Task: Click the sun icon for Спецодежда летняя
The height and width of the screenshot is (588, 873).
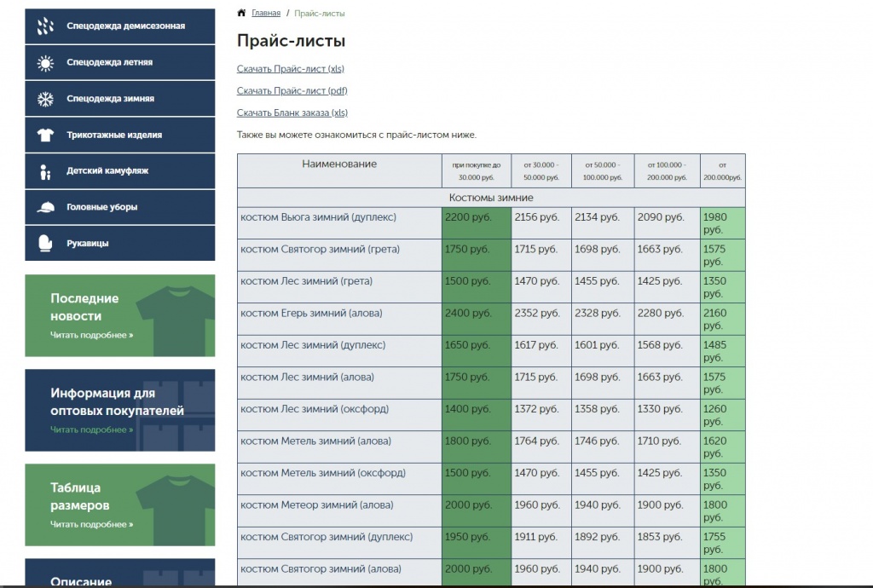Action: [x=45, y=63]
